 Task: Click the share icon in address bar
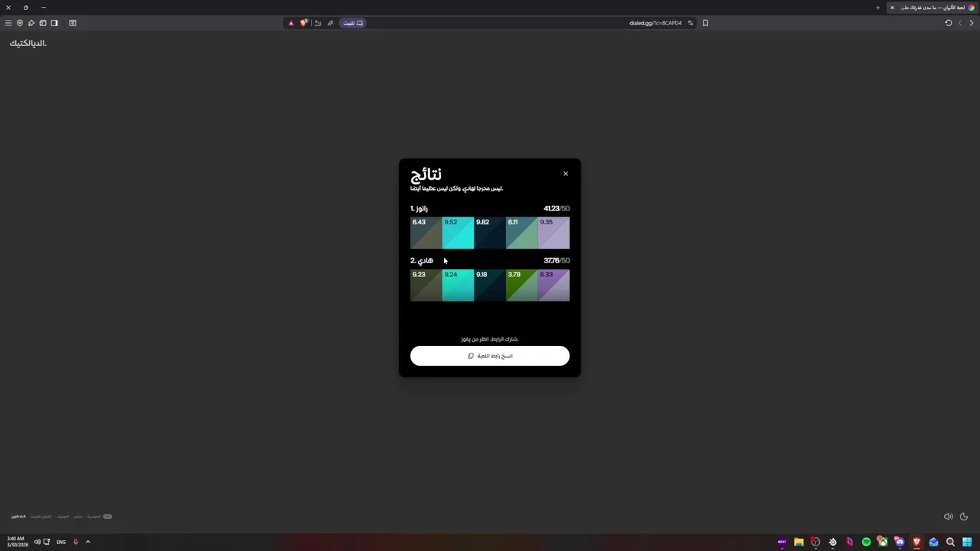point(318,23)
